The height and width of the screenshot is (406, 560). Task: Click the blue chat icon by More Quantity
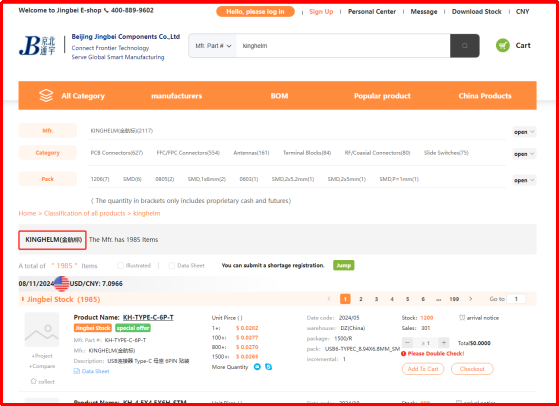point(257,367)
